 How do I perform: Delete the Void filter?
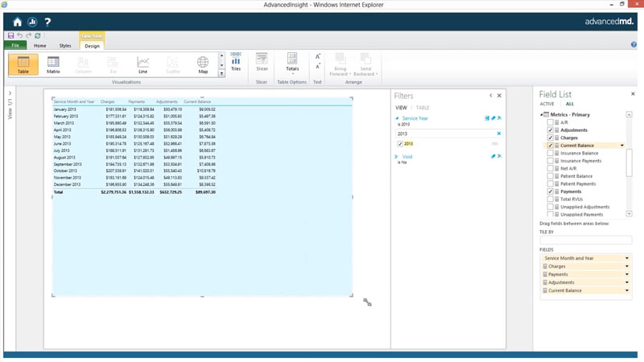pyautogui.click(x=499, y=156)
